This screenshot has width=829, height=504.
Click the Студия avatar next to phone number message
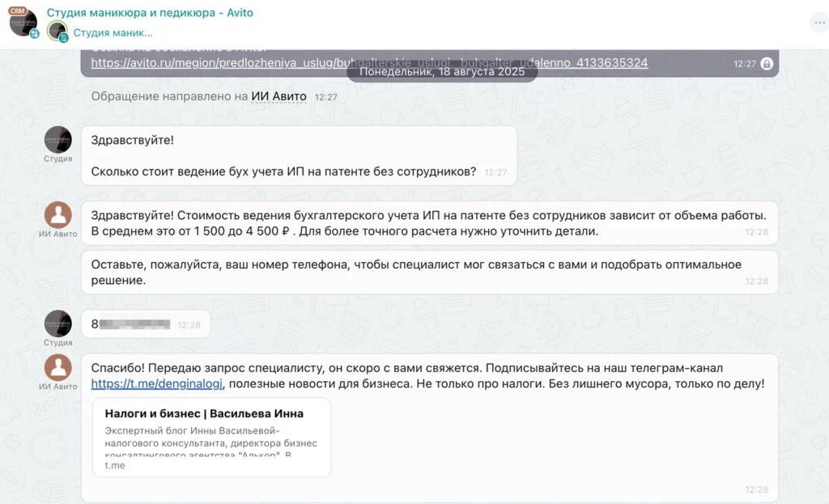tap(57, 324)
